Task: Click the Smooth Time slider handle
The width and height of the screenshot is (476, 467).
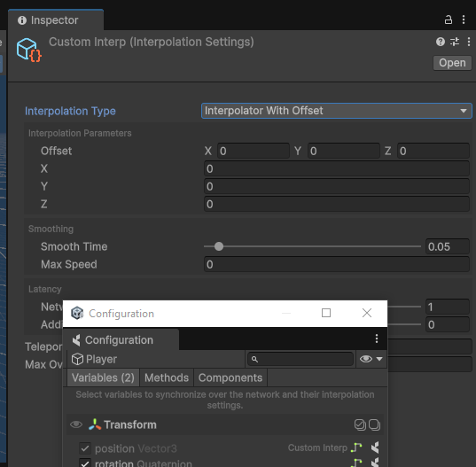Action: (219, 246)
